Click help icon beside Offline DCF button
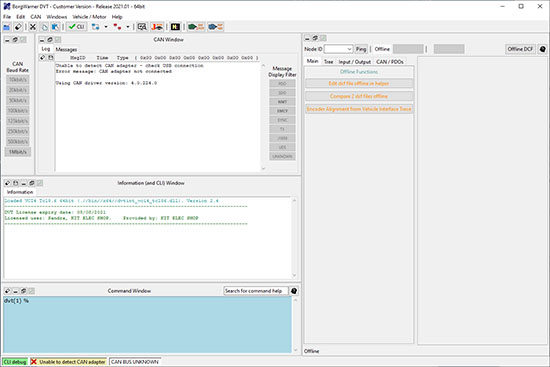This screenshot has width=550, height=367. click(542, 49)
